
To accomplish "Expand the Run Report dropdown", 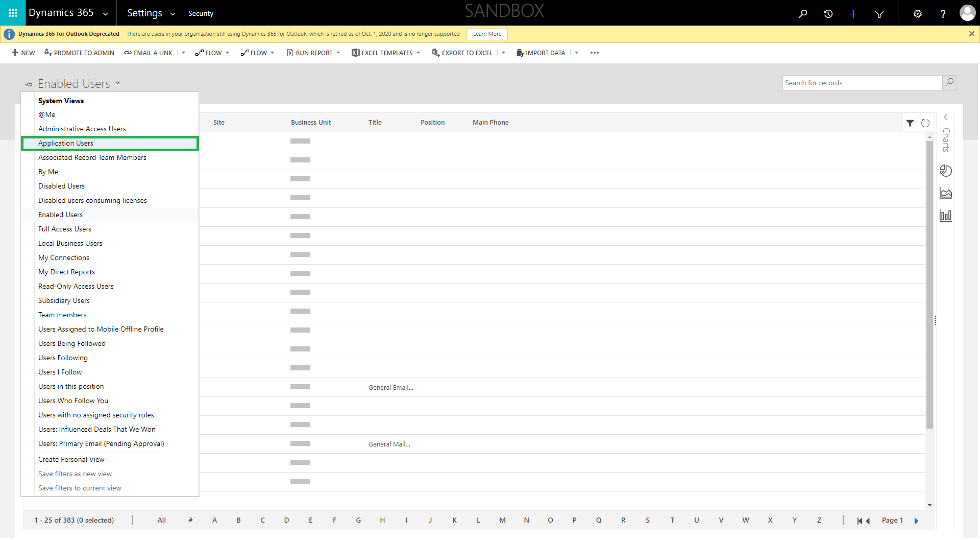I will pos(338,53).
